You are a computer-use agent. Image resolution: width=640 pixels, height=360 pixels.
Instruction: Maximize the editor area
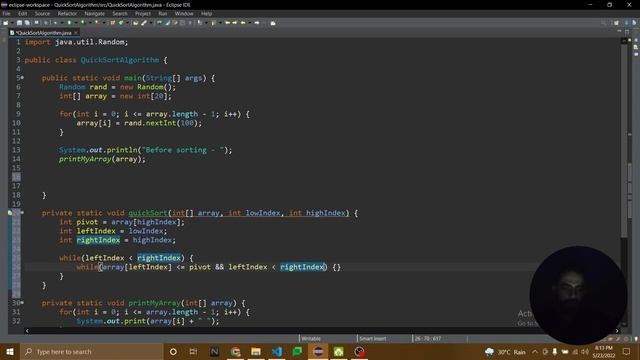tap(627, 32)
